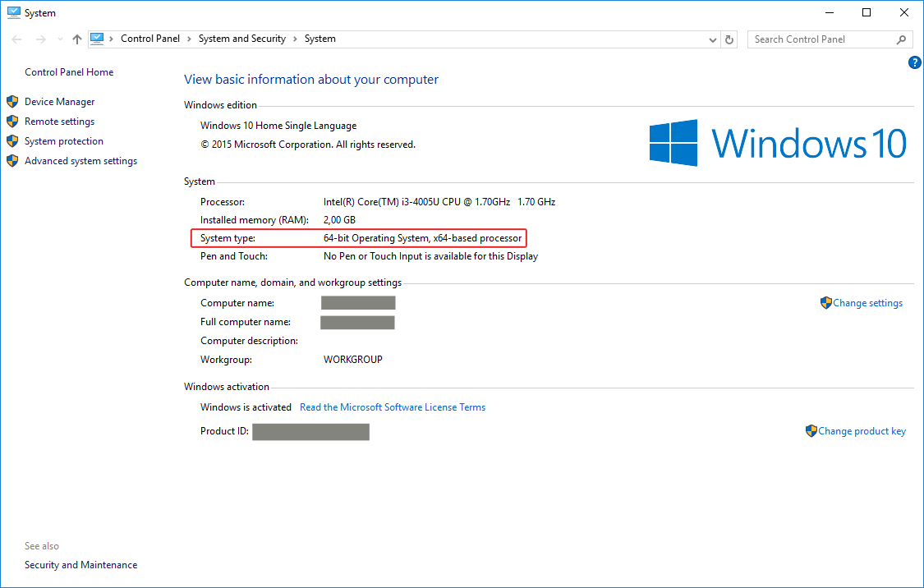924x588 pixels.
Task: Open Control Panel breadcrumb
Action: coord(150,39)
